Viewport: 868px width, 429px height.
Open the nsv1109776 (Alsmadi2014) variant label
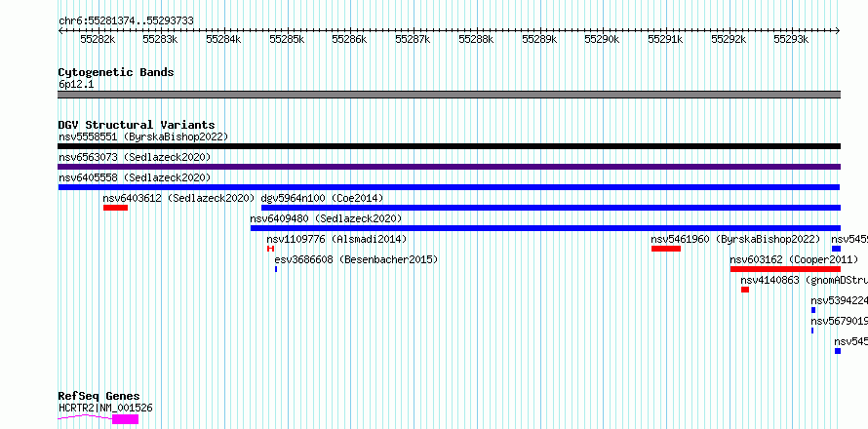click(x=336, y=239)
